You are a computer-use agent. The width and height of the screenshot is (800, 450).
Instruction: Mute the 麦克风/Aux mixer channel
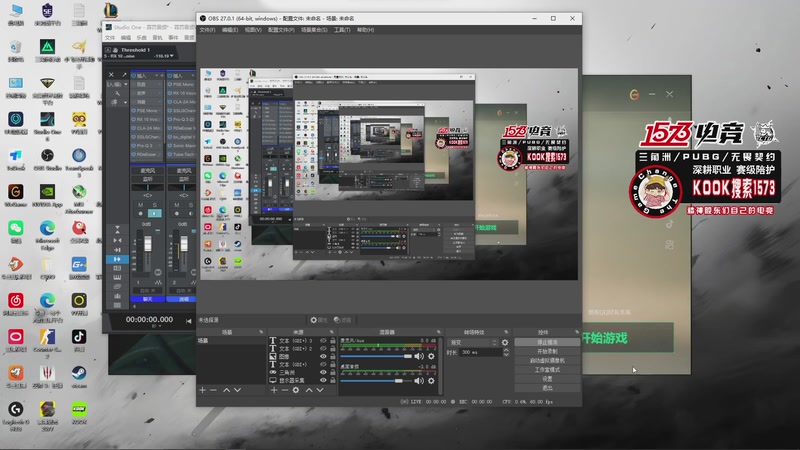click(x=419, y=356)
